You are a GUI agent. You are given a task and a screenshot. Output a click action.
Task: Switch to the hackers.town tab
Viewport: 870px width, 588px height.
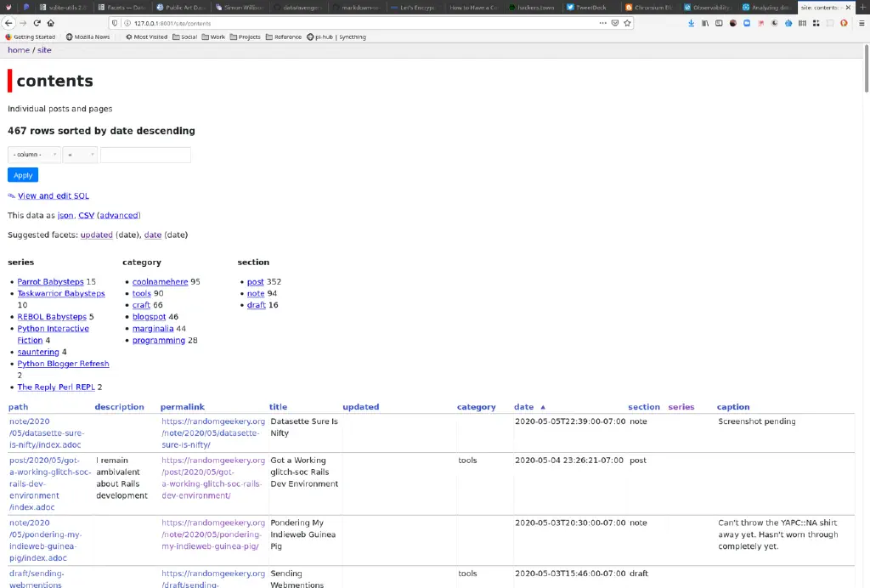pyautogui.click(x=532, y=7)
